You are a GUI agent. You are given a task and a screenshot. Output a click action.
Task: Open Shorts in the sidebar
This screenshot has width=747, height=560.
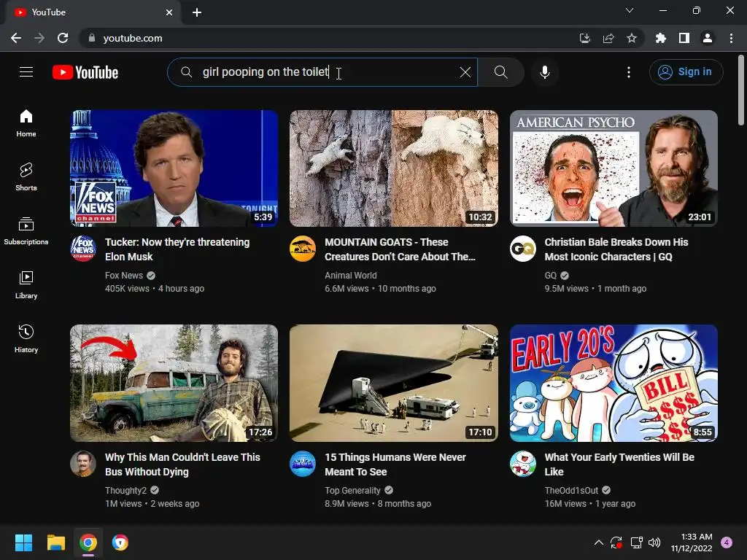pos(26,177)
